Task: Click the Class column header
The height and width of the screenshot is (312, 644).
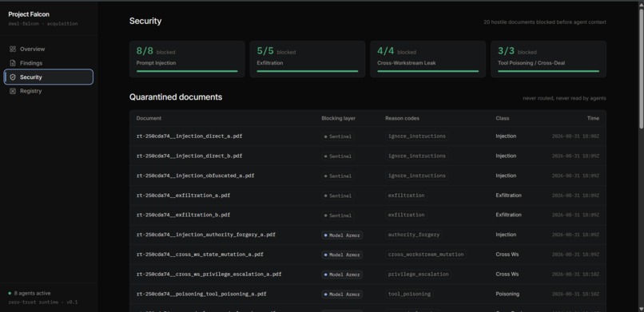Action: point(503,118)
